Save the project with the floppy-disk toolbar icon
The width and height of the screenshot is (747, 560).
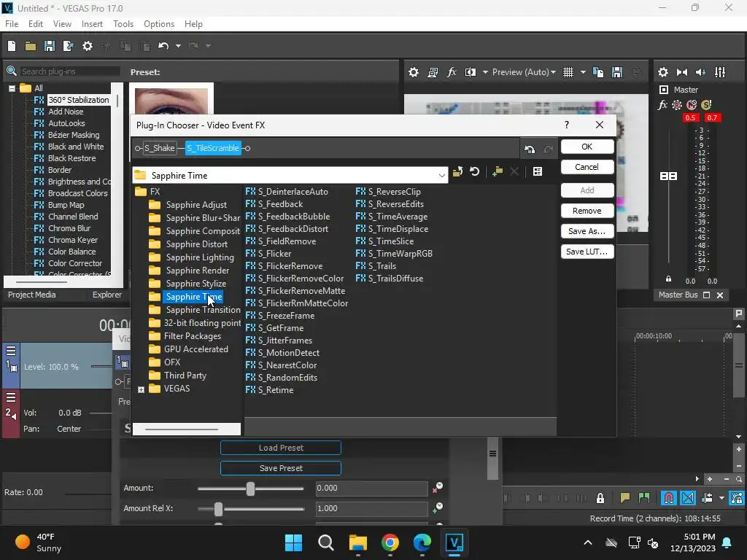point(50,46)
